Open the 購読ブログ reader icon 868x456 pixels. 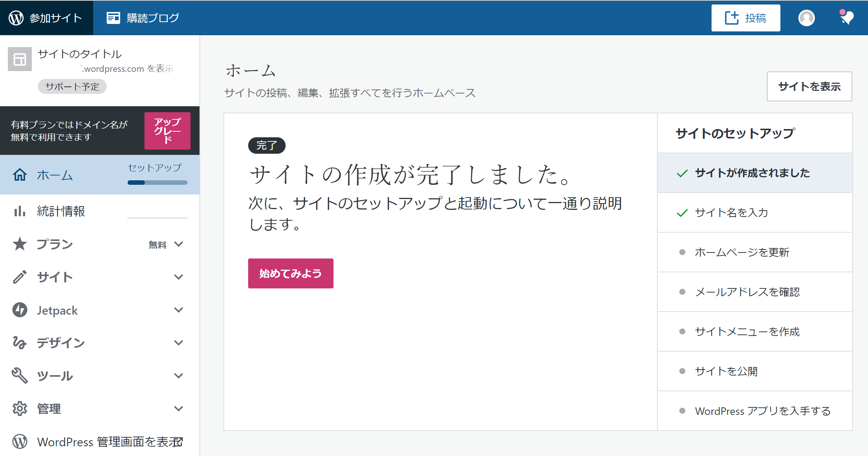click(113, 18)
